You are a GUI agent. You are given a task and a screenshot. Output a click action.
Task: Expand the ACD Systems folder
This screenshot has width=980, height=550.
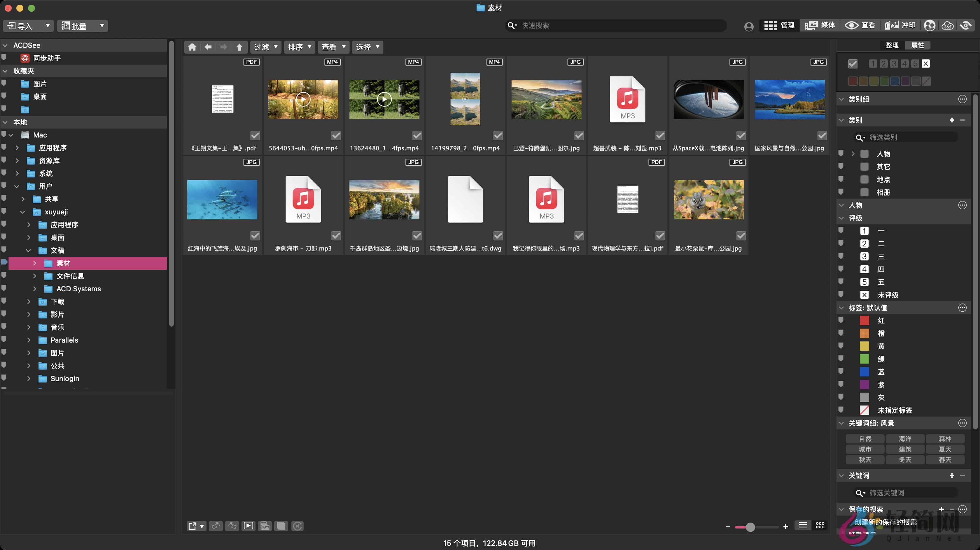pos(35,289)
